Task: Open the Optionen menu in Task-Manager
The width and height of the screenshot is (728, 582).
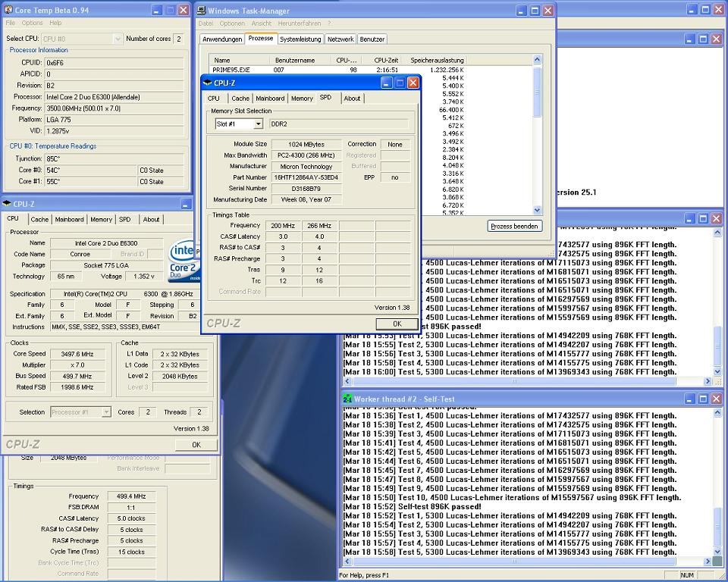Action: click(x=232, y=23)
